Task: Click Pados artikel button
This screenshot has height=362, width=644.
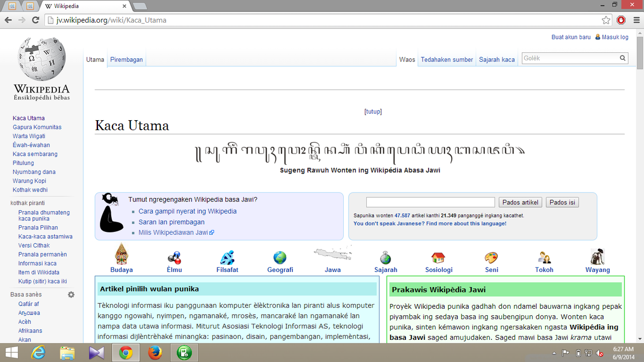Action: (x=521, y=202)
